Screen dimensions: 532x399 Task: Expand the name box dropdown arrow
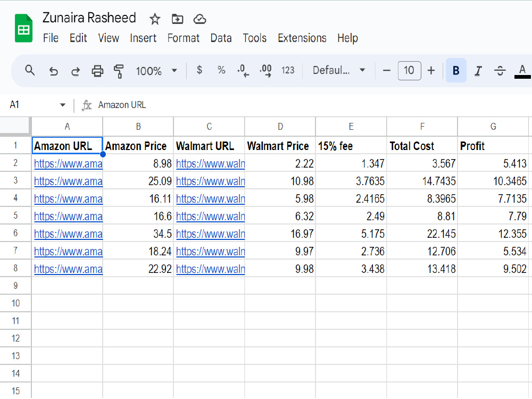pos(62,105)
